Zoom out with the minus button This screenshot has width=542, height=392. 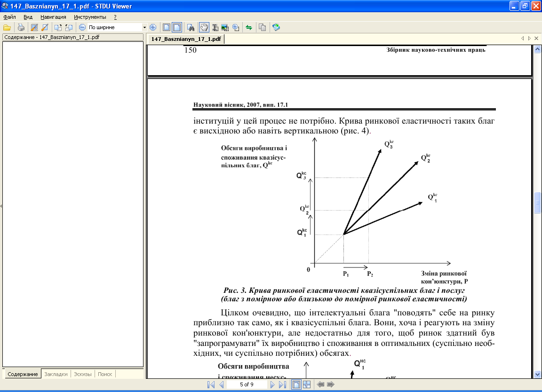click(x=82, y=27)
